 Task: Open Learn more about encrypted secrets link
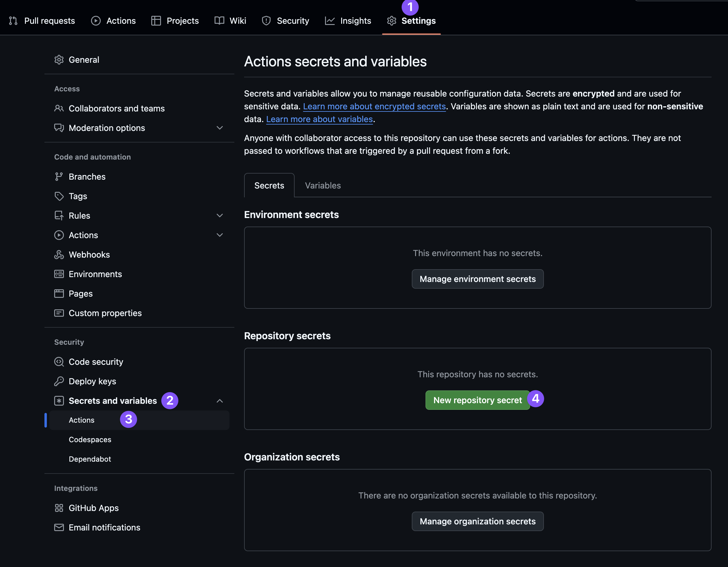tap(374, 106)
